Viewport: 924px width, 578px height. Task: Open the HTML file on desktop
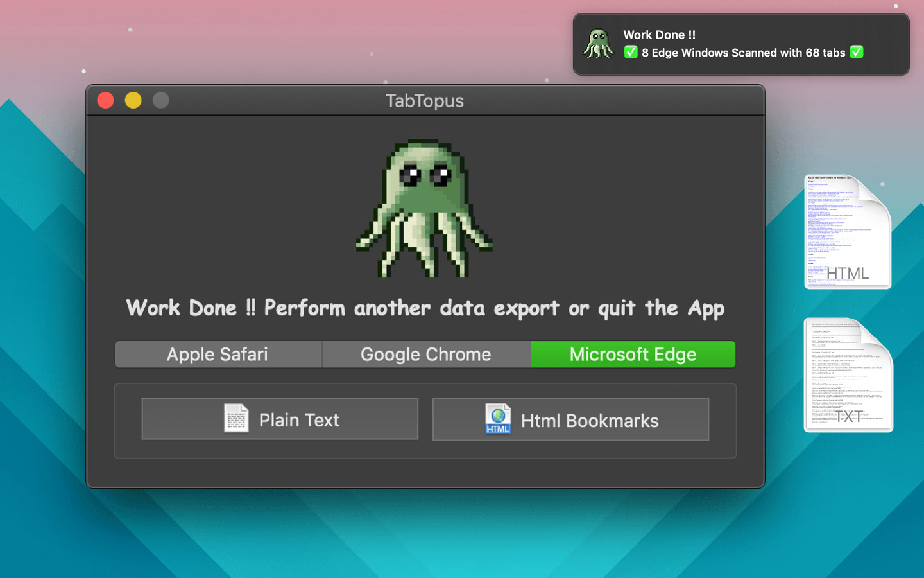tap(848, 232)
